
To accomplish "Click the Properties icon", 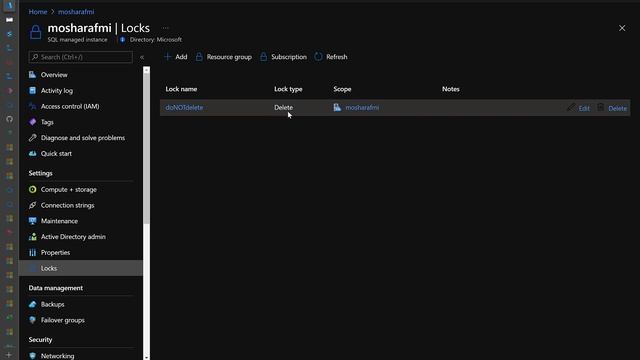I will pyautogui.click(x=33, y=253).
